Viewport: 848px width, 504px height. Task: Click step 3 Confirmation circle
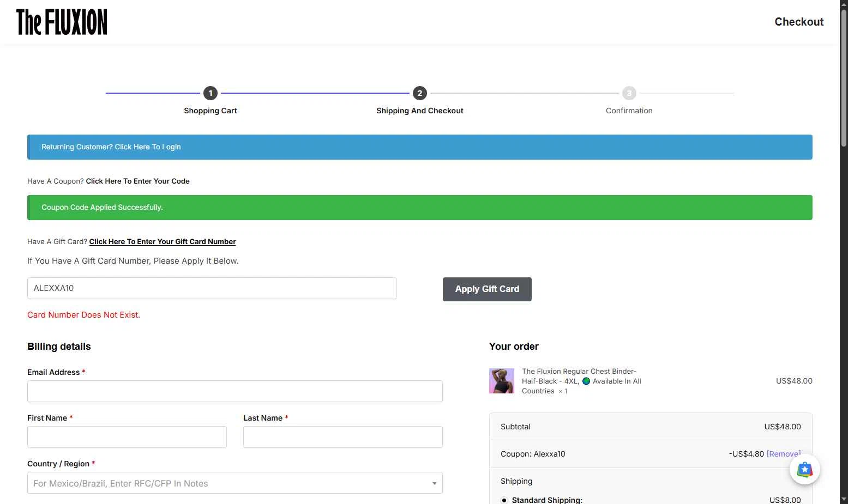click(629, 93)
